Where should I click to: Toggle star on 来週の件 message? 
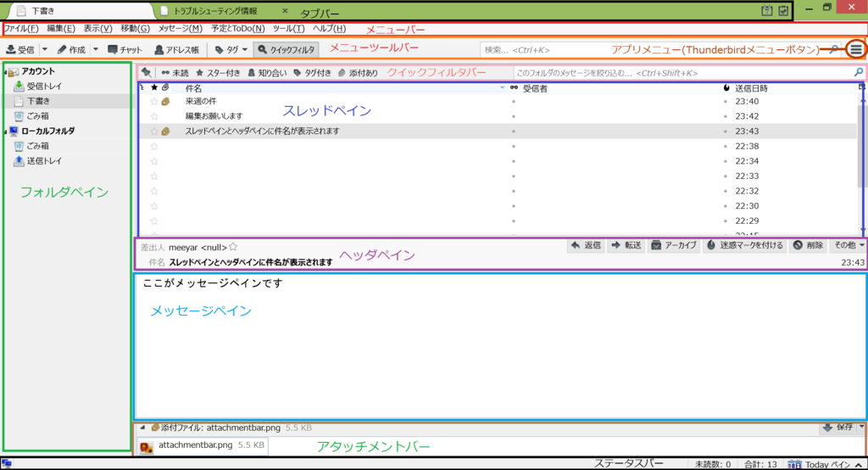(x=154, y=102)
